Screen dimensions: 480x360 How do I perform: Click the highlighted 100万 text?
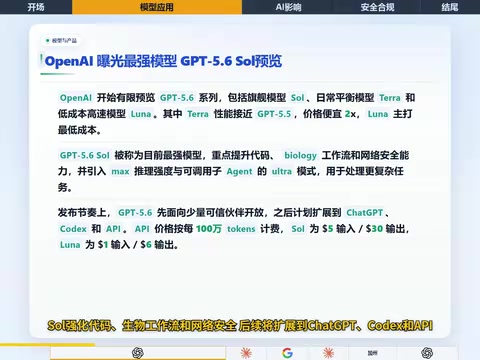pos(209,229)
